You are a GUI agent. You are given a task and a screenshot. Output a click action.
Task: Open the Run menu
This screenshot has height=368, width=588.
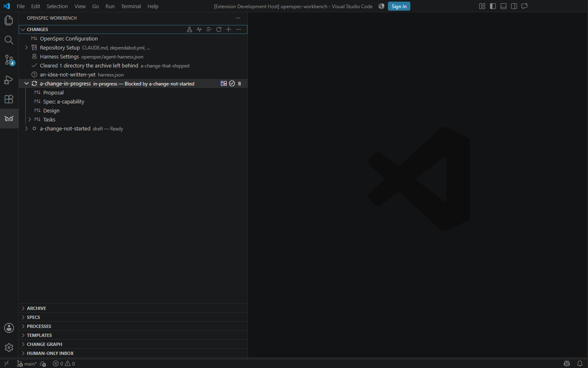click(x=110, y=6)
